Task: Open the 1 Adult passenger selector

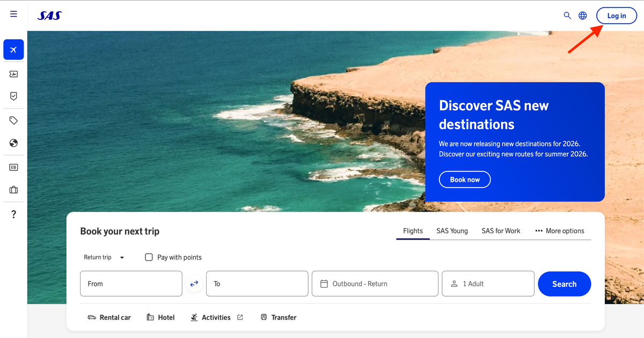Action: (487, 284)
